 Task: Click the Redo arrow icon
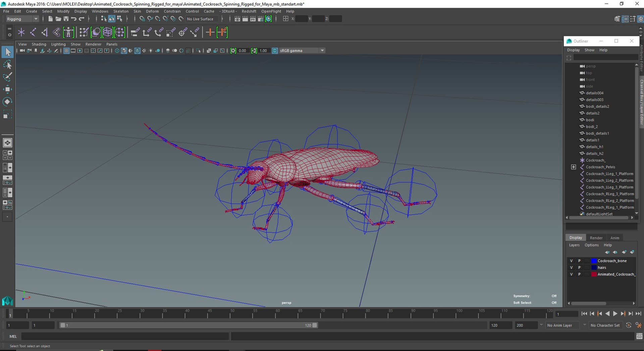click(82, 19)
